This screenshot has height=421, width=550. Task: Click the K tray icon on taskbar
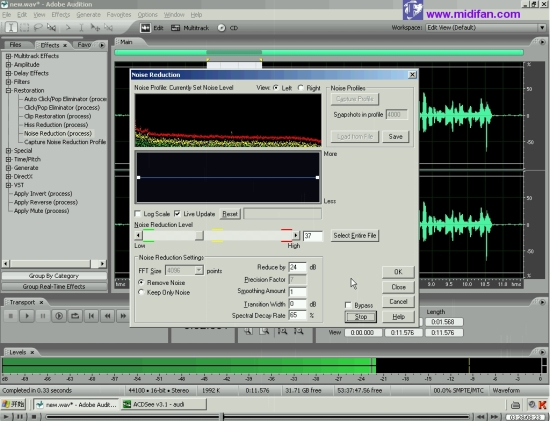point(542,405)
